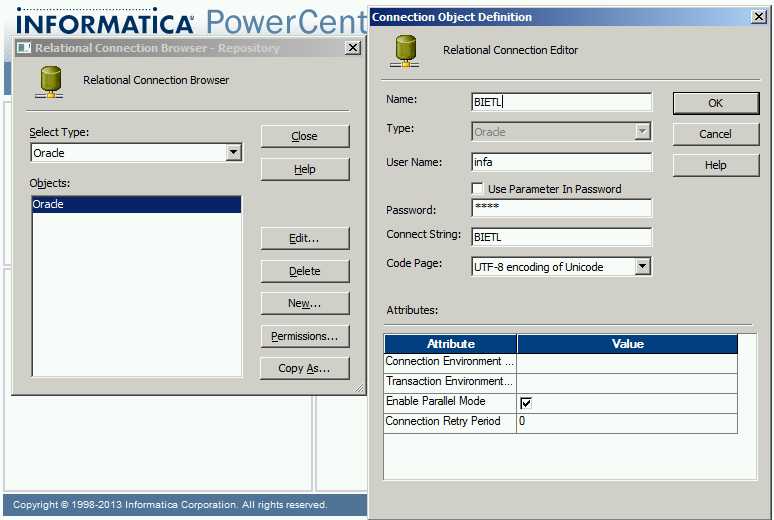The height and width of the screenshot is (520, 774).
Task: Click the Relational Connection Browser title bar icon
Action: [x=24, y=48]
